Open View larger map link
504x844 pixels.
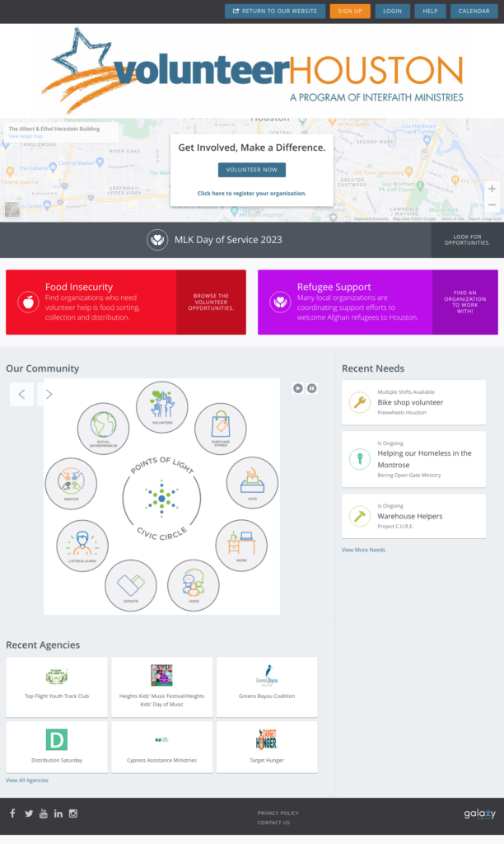tap(26, 136)
